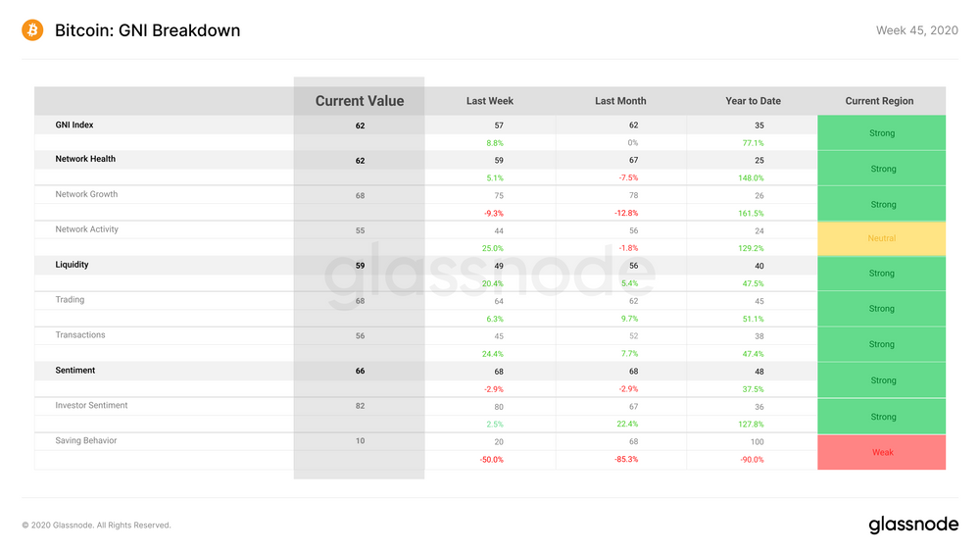Click the green Strong cell for GNI Index
Viewport: 980px width, 552px height.
[x=881, y=132]
